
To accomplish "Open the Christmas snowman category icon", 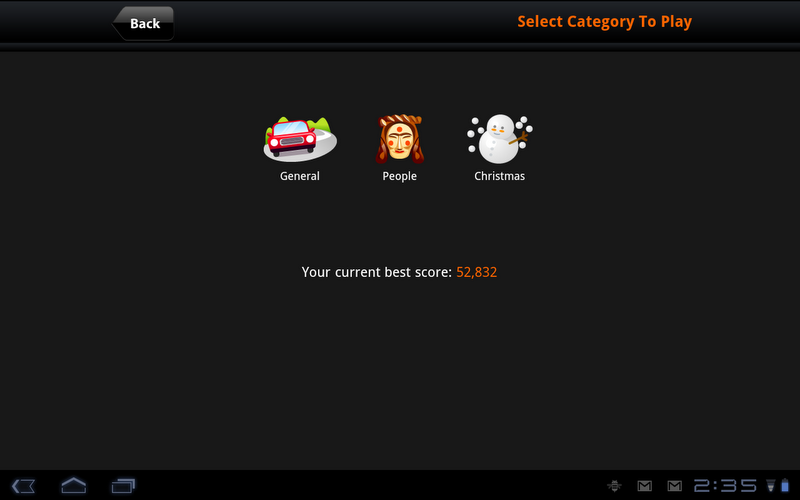I will [499, 139].
